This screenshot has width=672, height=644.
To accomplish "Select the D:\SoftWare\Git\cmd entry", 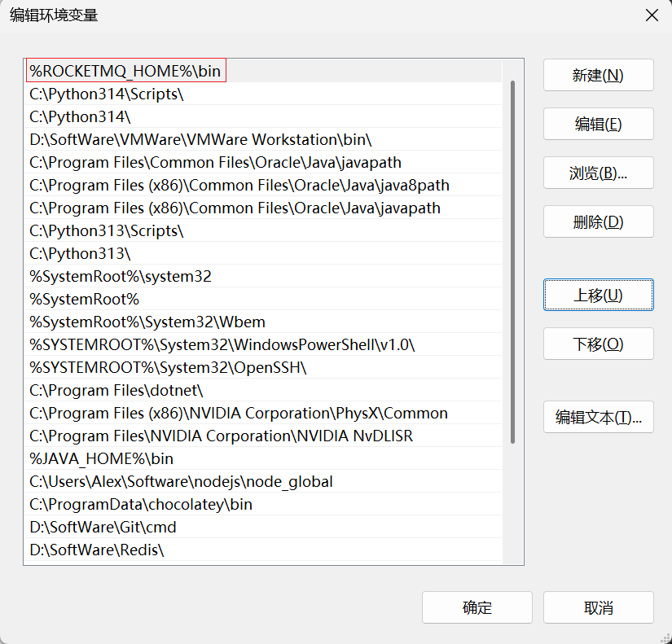I will [103, 527].
